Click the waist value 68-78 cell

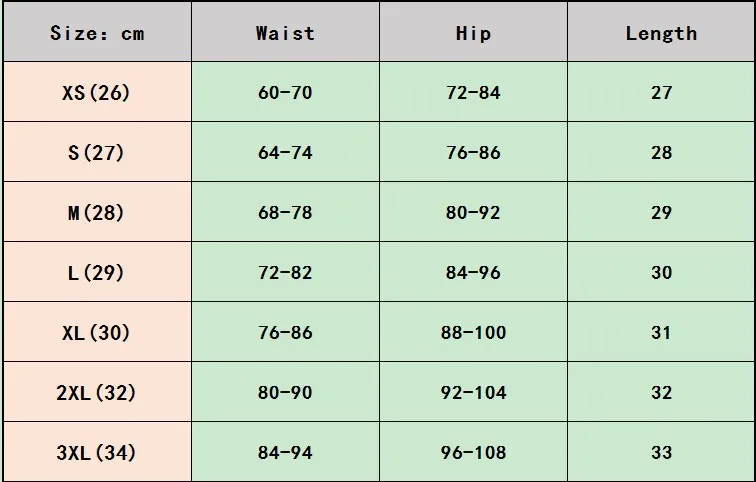coord(285,213)
